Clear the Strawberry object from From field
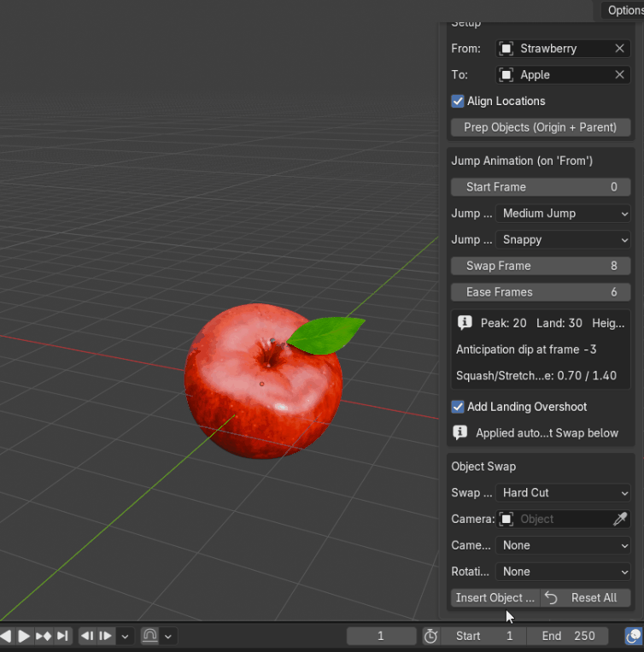Screen dimensions: 644x652 click(619, 49)
